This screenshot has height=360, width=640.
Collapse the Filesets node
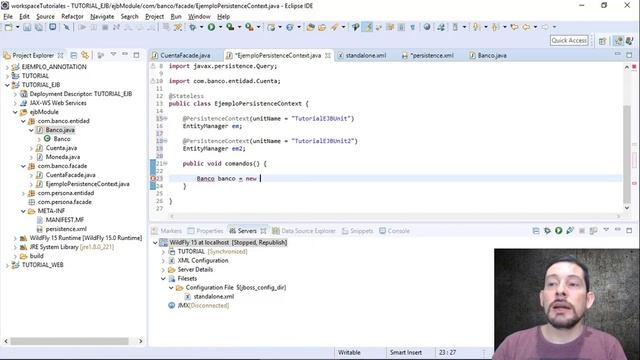pyautogui.click(x=163, y=278)
